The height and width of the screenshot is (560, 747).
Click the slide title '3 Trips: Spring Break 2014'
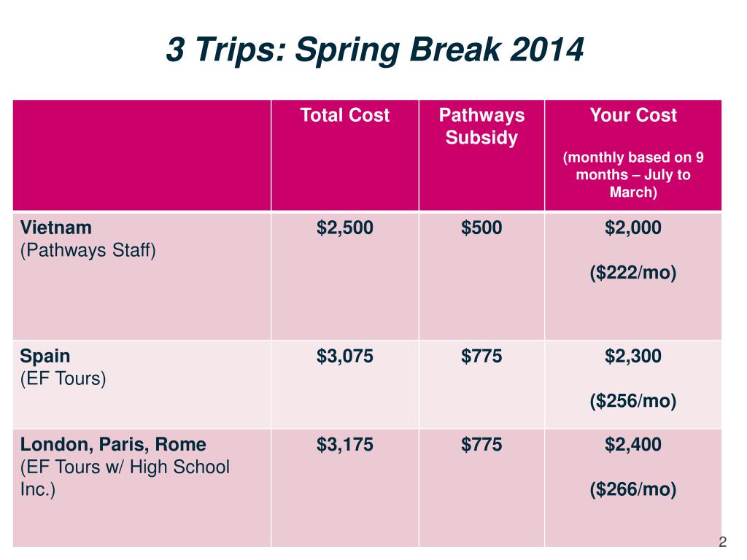click(374, 50)
